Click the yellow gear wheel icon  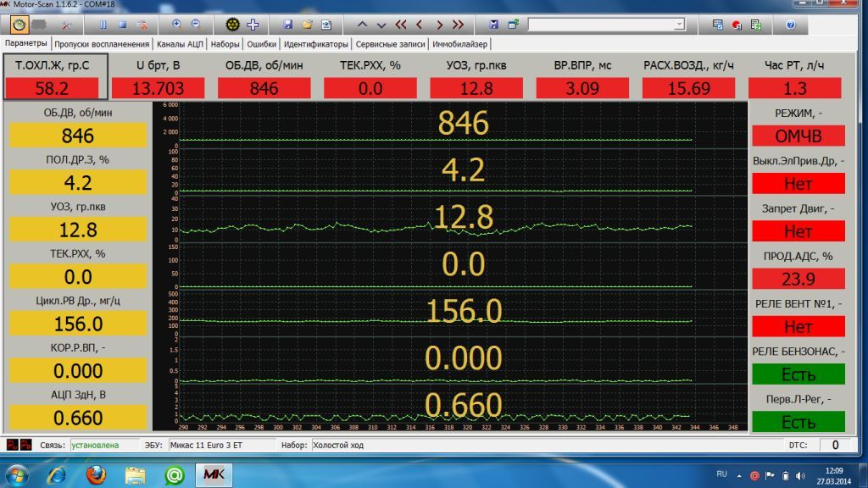[232, 25]
